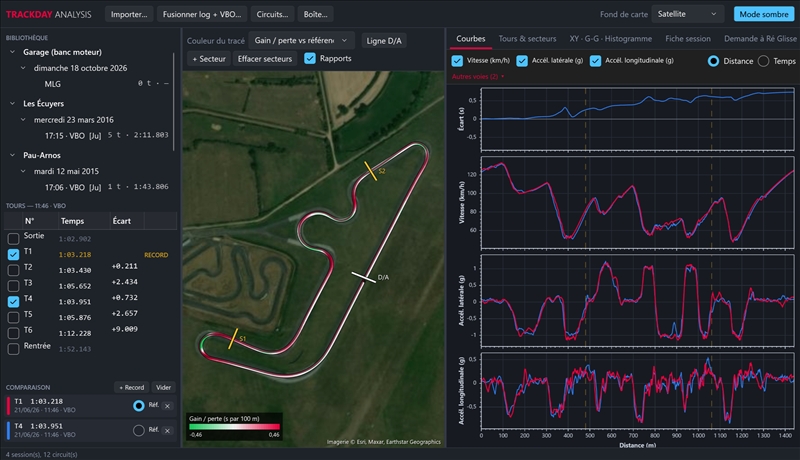Switch to Tours & secteurs tab
Screen dimensions: 800x460
click(x=527, y=39)
